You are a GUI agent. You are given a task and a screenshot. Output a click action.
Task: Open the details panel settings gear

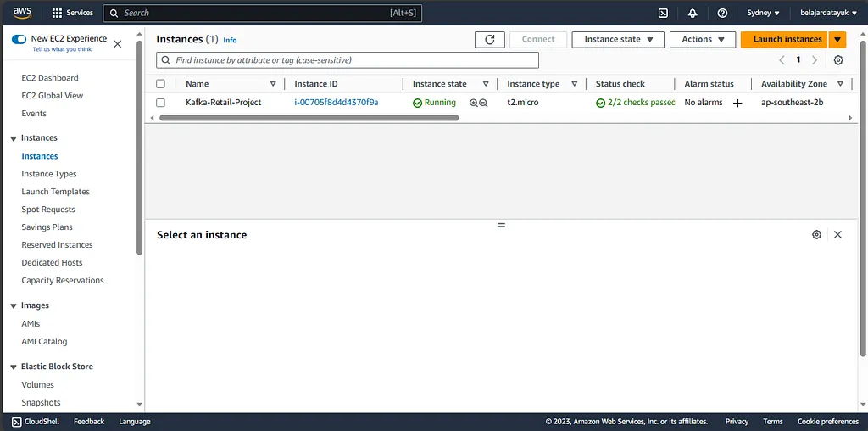point(816,234)
